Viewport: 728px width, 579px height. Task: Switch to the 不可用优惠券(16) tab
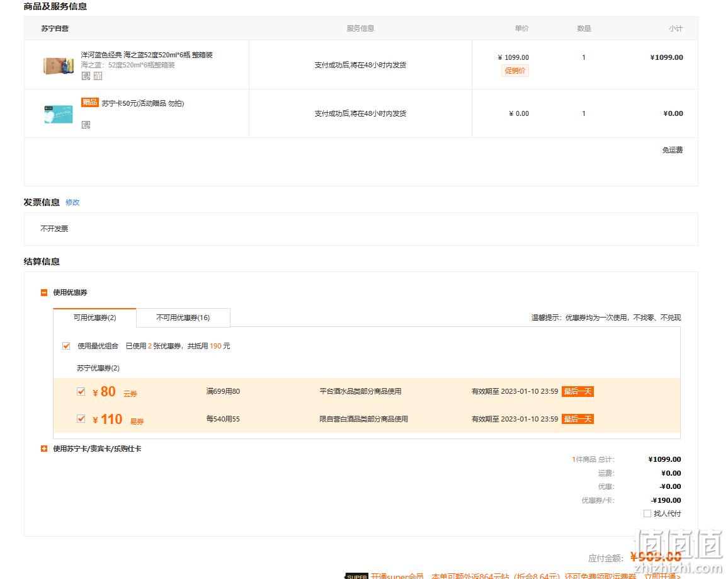(183, 318)
